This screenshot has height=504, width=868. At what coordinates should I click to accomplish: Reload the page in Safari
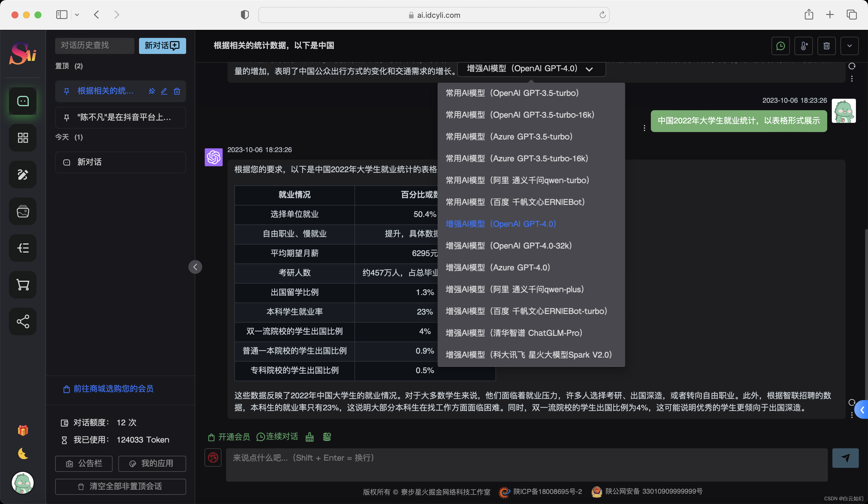point(602,15)
